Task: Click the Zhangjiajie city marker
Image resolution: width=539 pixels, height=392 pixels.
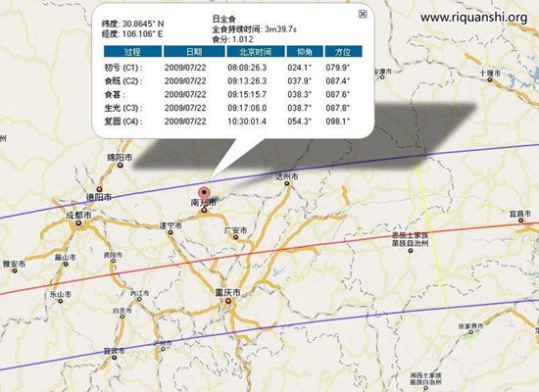Action: [471, 332]
